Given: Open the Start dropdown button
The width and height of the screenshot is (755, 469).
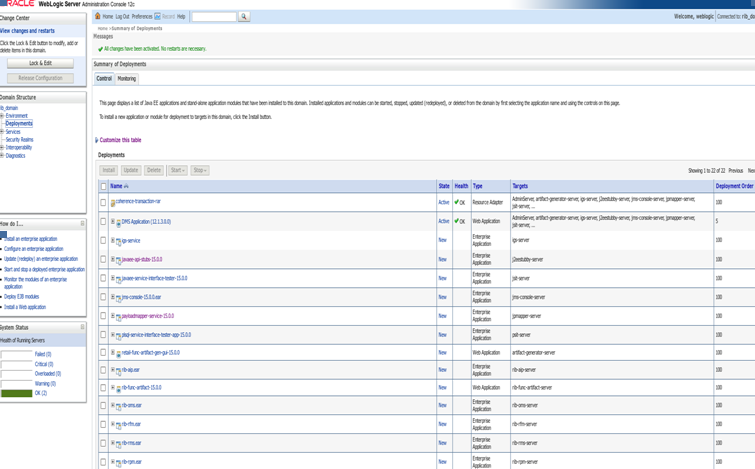Looking at the screenshot, I should (178, 170).
